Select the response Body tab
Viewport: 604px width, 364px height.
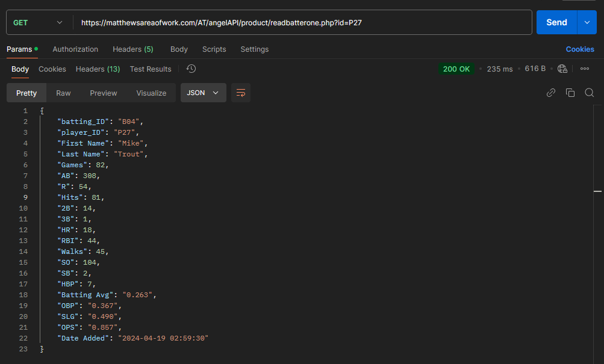[20, 69]
